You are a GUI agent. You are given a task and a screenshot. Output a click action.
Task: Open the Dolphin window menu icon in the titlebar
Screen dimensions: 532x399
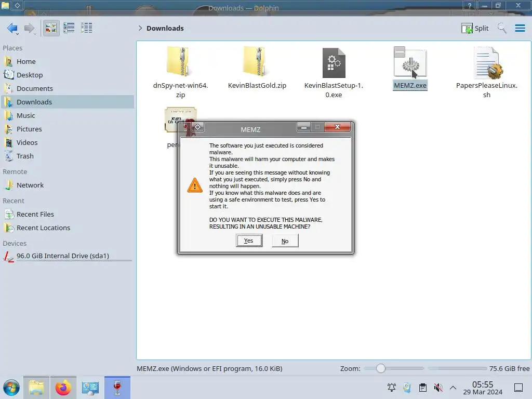coord(17,5)
